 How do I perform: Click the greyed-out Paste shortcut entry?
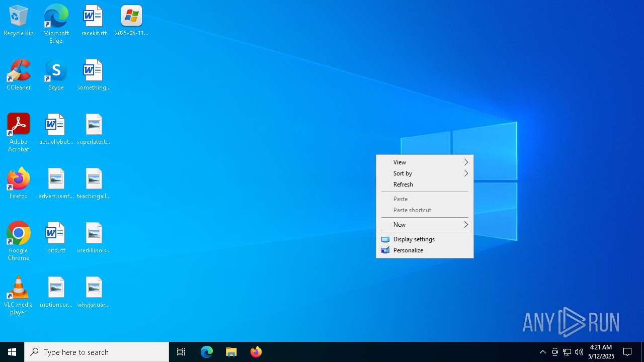[425, 210]
